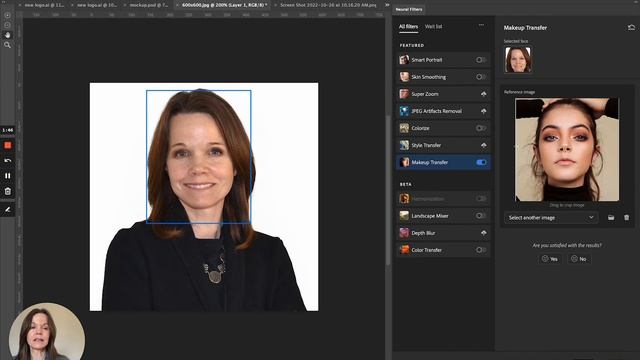Select the Depth Blur filter row label
This screenshot has width=640, height=360.
(x=423, y=233)
